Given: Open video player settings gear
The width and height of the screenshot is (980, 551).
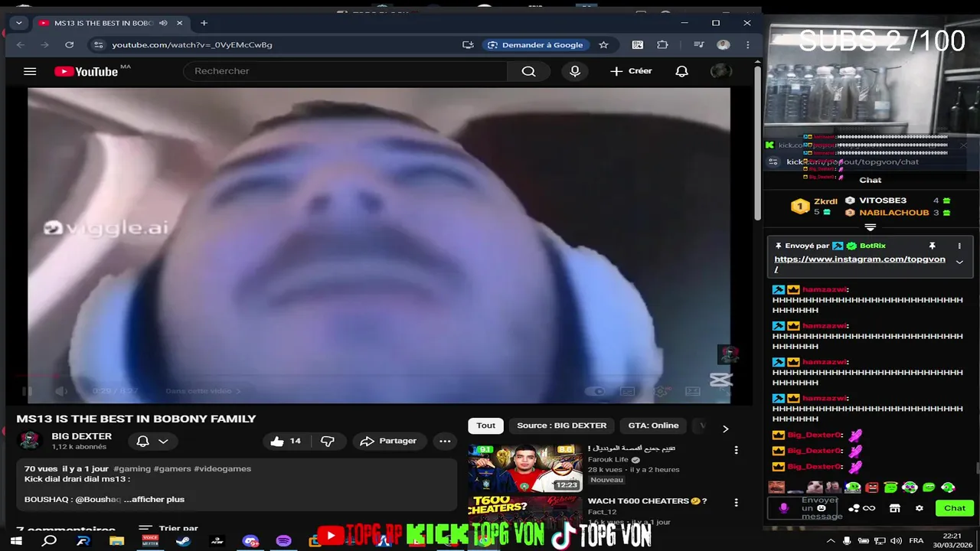Looking at the screenshot, I should tap(661, 391).
